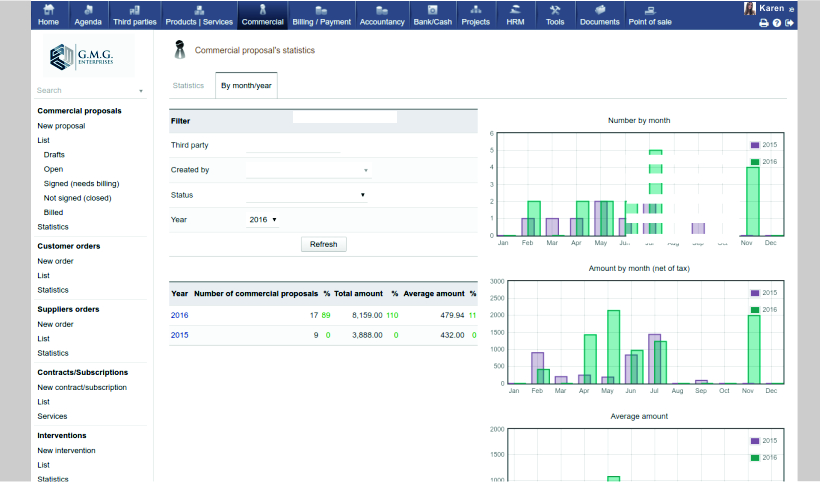Open the online help icon

click(777, 23)
